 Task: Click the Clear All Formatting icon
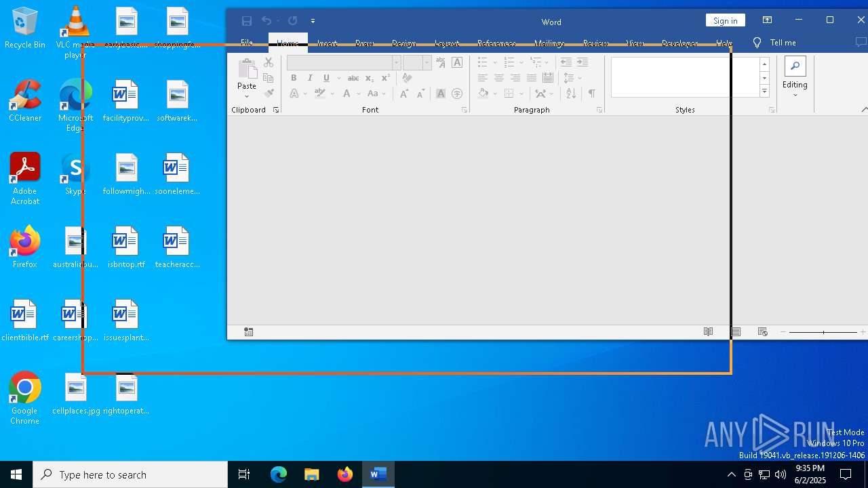pos(407,78)
